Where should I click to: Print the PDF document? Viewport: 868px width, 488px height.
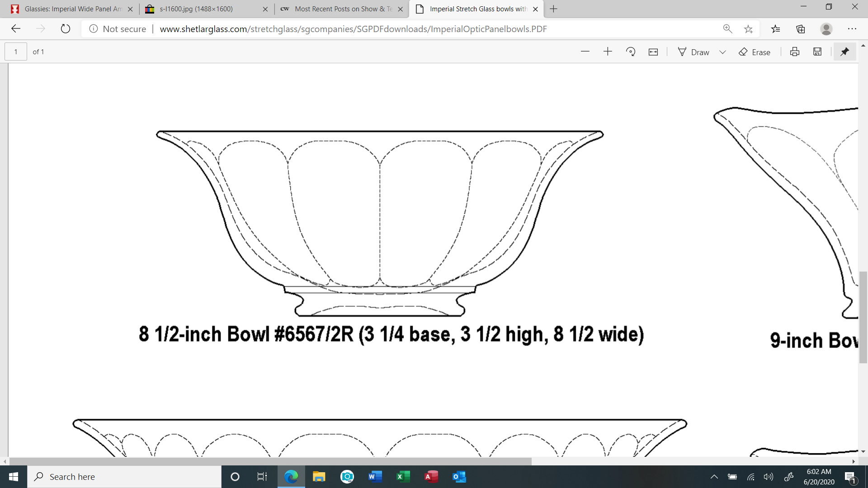tap(794, 52)
